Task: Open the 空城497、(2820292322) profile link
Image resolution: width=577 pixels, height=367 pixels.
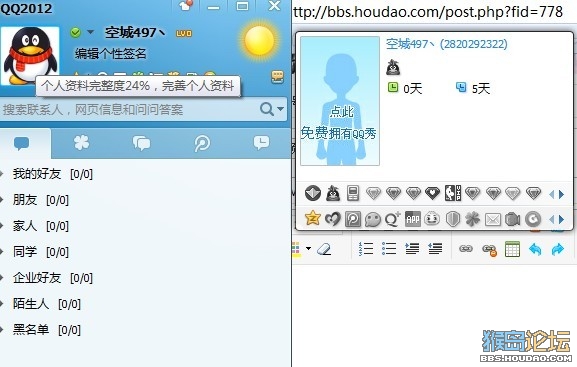Action: click(447, 44)
